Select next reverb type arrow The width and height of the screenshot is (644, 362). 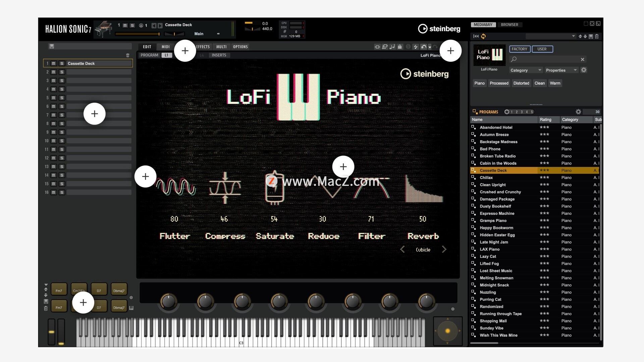[x=444, y=249]
